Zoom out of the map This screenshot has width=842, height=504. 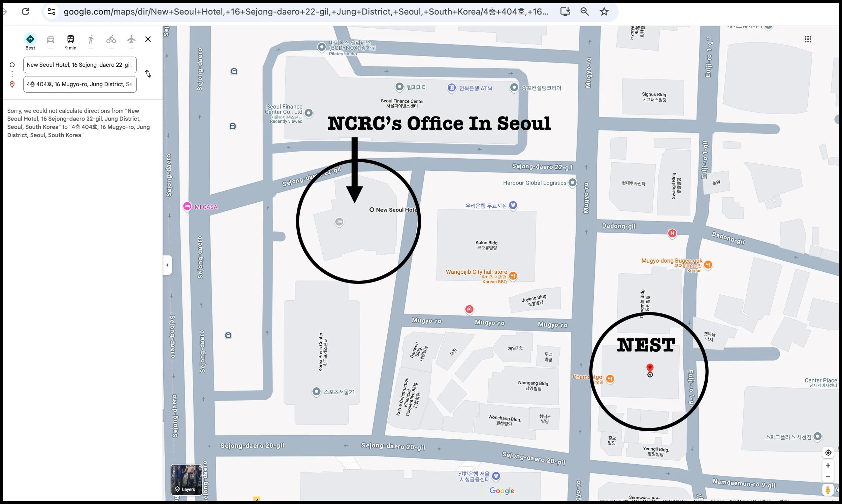click(x=828, y=477)
